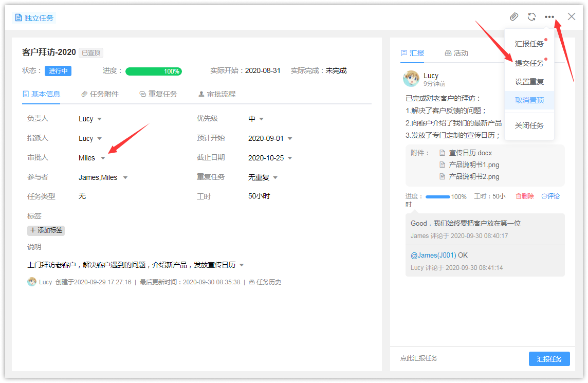This screenshot has width=588, height=383.
Task: Click the green 100% progress bar
Action: click(x=153, y=71)
